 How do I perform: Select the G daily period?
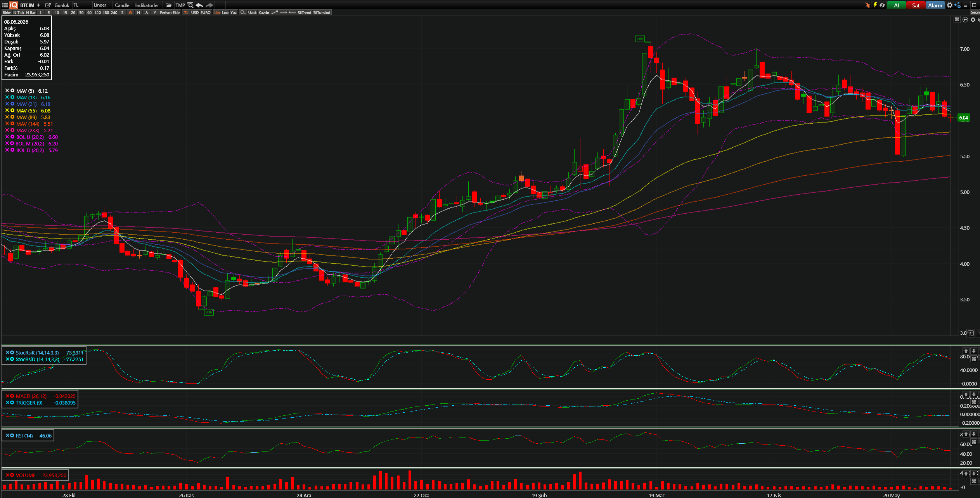pyautogui.click(x=130, y=12)
